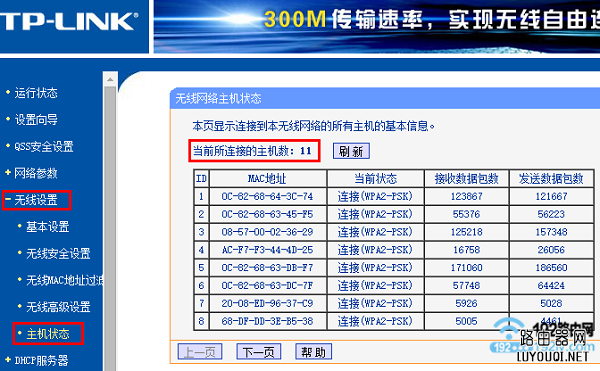Click the 帮助 help button
This screenshot has width=600, height=371.
(313, 352)
